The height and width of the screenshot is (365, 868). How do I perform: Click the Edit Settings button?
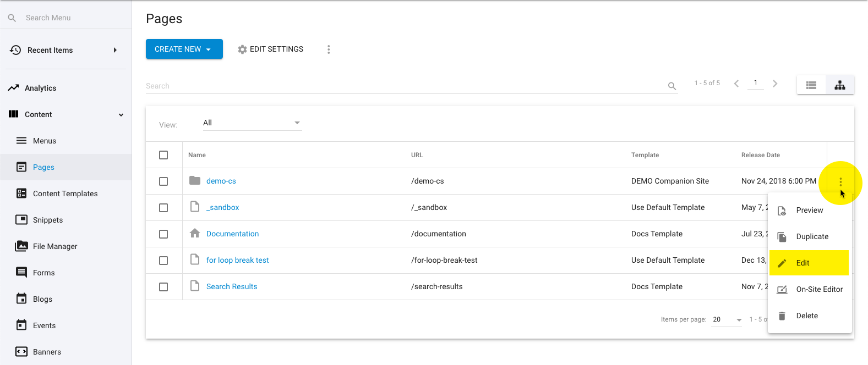pos(270,49)
